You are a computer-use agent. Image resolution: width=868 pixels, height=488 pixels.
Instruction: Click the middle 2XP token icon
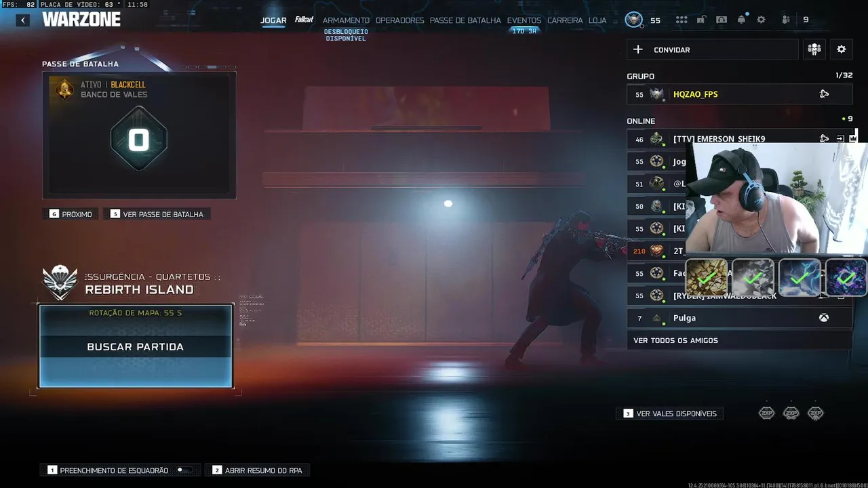(x=791, y=413)
